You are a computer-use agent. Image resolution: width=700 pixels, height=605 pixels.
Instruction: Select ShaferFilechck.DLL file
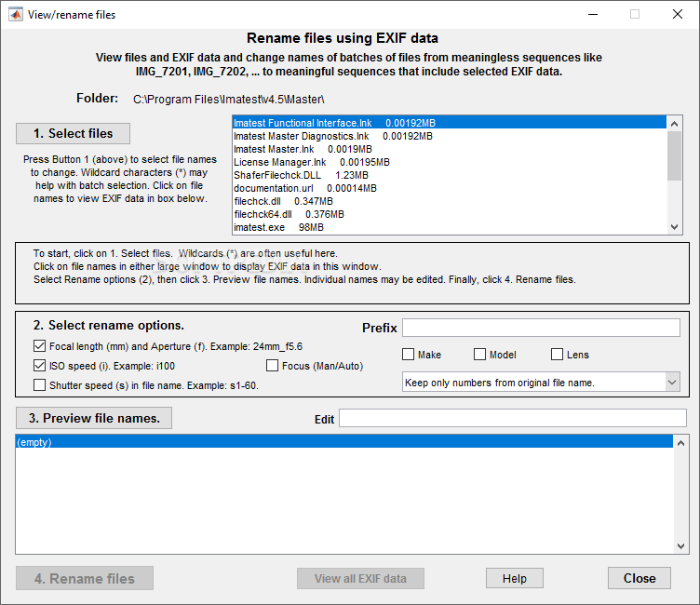coord(449,175)
